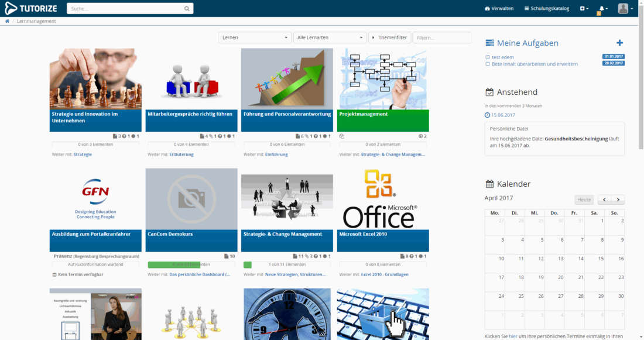Open the chess thumbnail of Strategie und Innovation
644x340 pixels.
[95, 79]
